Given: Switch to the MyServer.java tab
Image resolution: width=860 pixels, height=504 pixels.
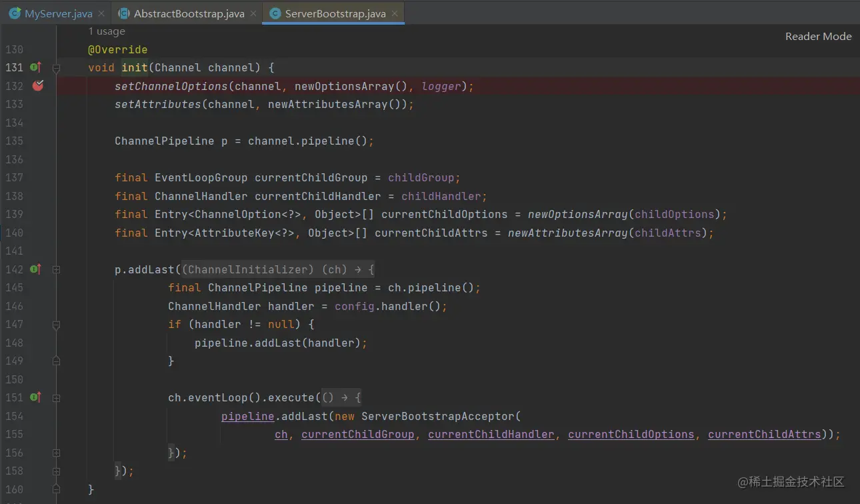Looking at the screenshot, I should [x=58, y=13].
